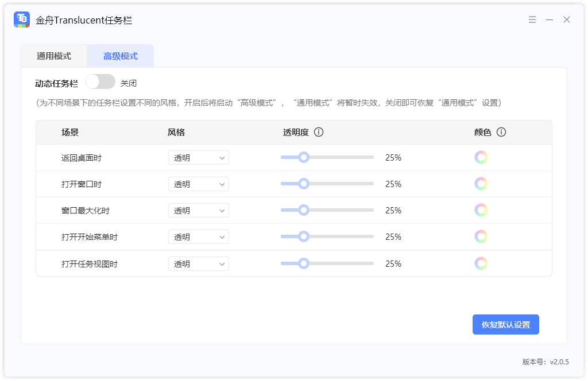Viewport: 588px width, 381px height.
Task: Expand style dropdown for 窗口最大化时
Action: 199,211
